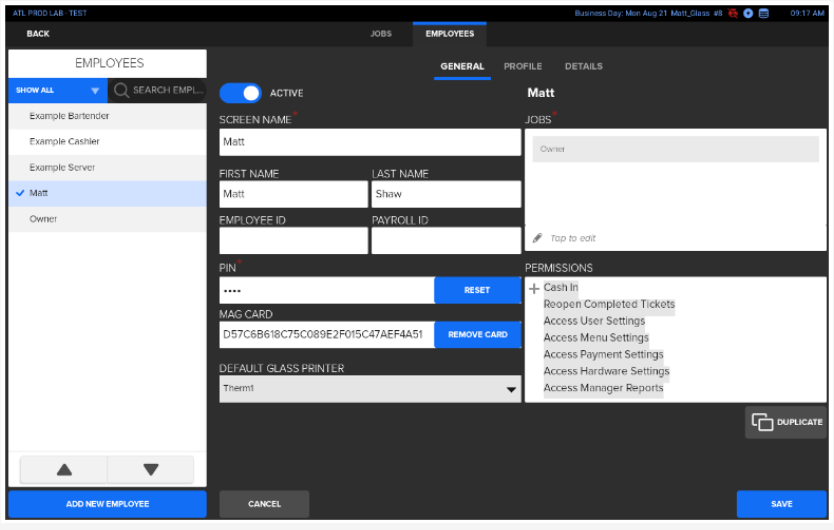Open the Details tab
834x530 pixels.
click(x=583, y=67)
